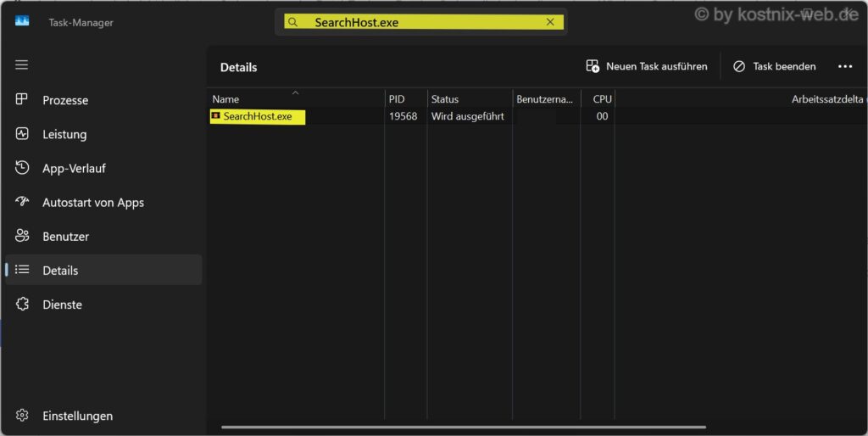Switch to Leistung view
The width and height of the screenshot is (868, 436).
coord(103,134)
